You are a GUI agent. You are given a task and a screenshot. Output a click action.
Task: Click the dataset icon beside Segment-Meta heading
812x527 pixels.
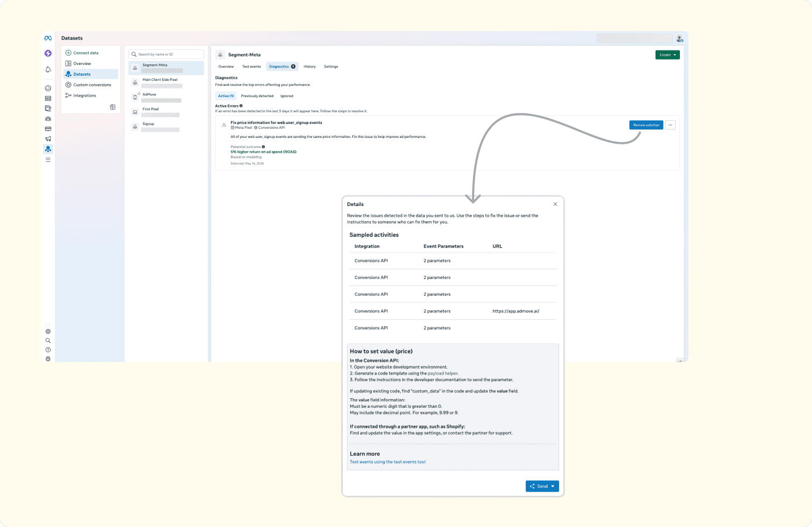click(220, 55)
